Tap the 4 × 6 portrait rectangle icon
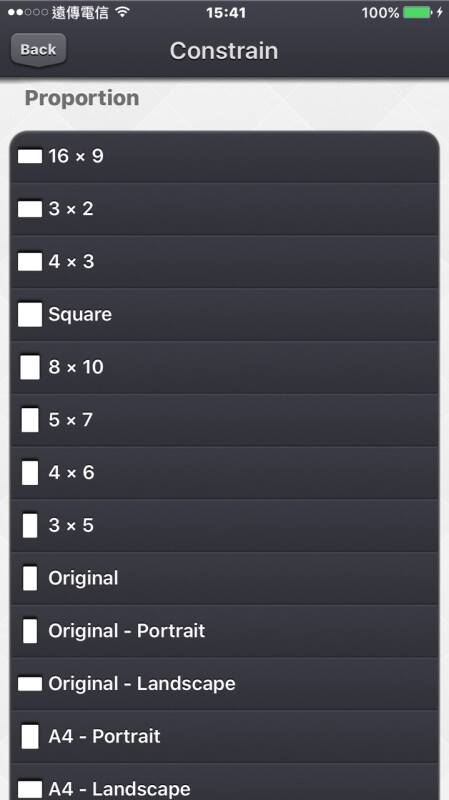The image size is (449, 800). (x=30, y=472)
